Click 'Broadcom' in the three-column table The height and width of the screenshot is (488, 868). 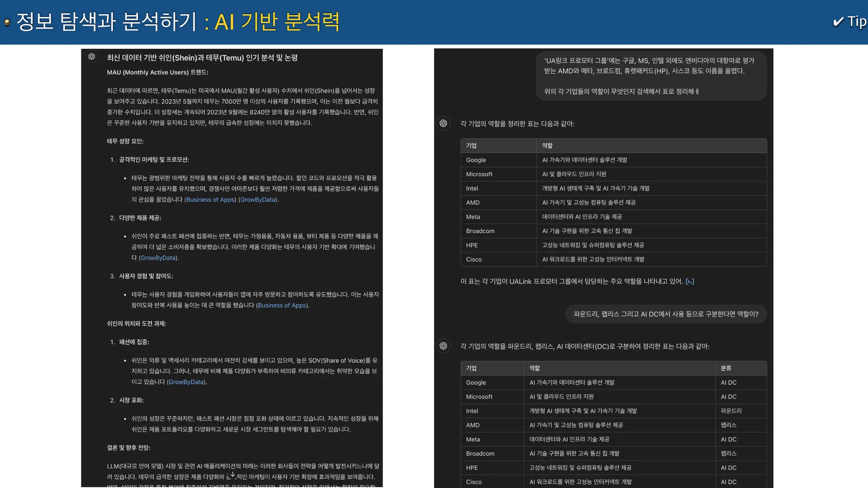point(480,453)
